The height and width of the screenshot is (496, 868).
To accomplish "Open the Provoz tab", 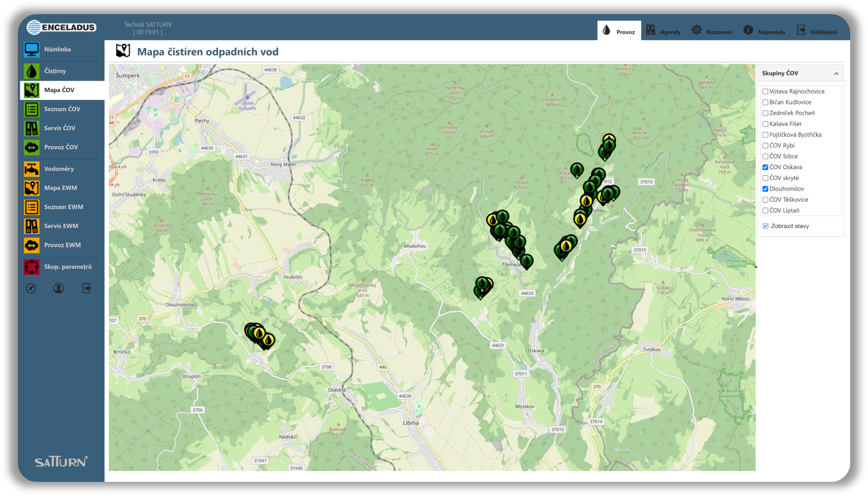I will [x=619, y=31].
